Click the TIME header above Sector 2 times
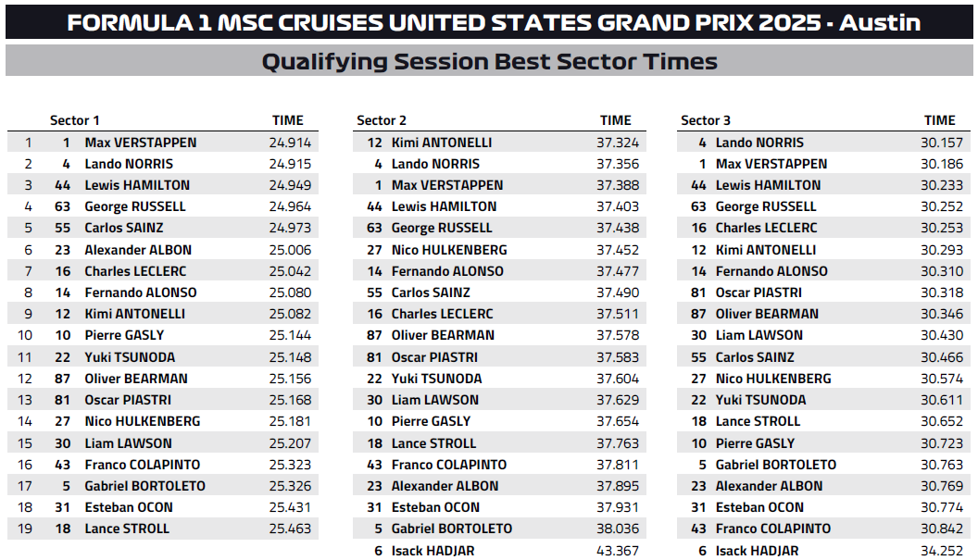The image size is (978, 560). (615, 120)
